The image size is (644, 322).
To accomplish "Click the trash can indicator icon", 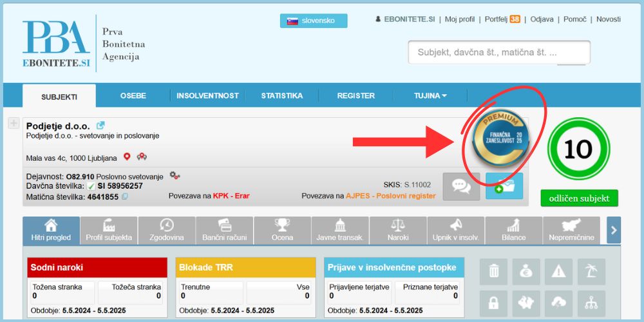I will point(494,272).
